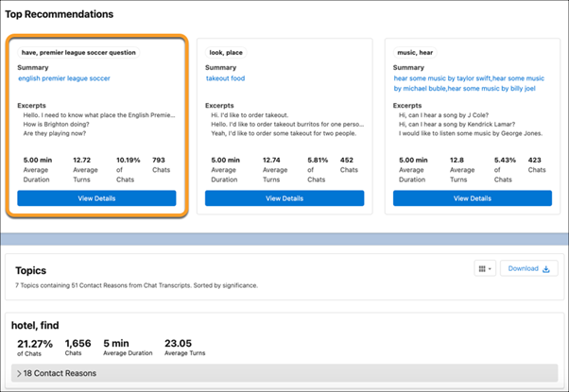The height and width of the screenshot is (392, 569).
Task: Select the 'have, premier league soccer question' tag
Action: pos(78,53)
